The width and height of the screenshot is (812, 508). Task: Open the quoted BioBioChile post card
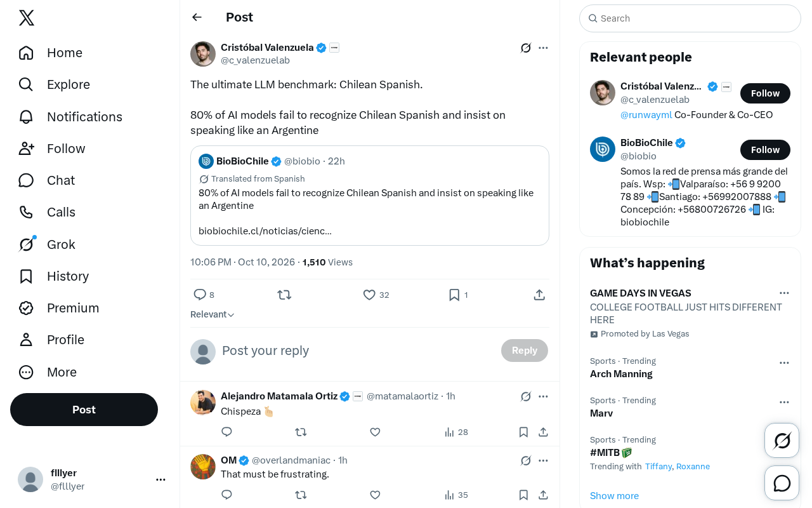(x=370, y=196)
